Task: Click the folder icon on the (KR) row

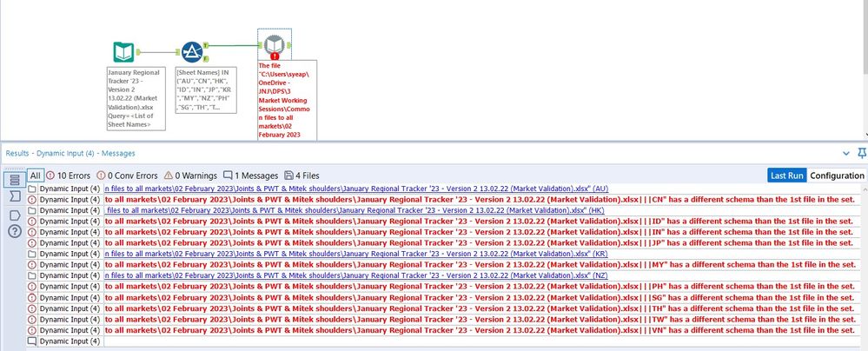Action: (32, 254)
